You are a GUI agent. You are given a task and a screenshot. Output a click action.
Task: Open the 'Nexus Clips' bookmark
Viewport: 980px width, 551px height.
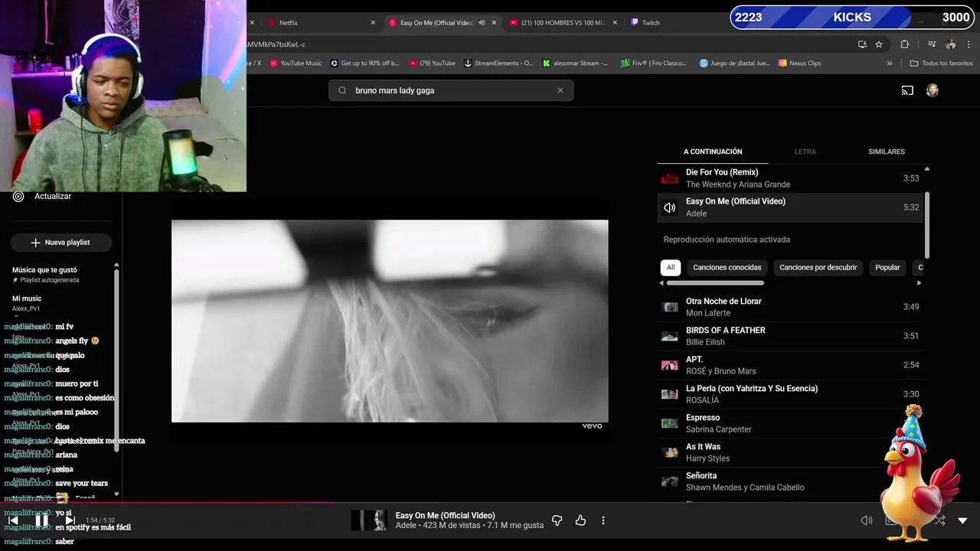[799, 63]
